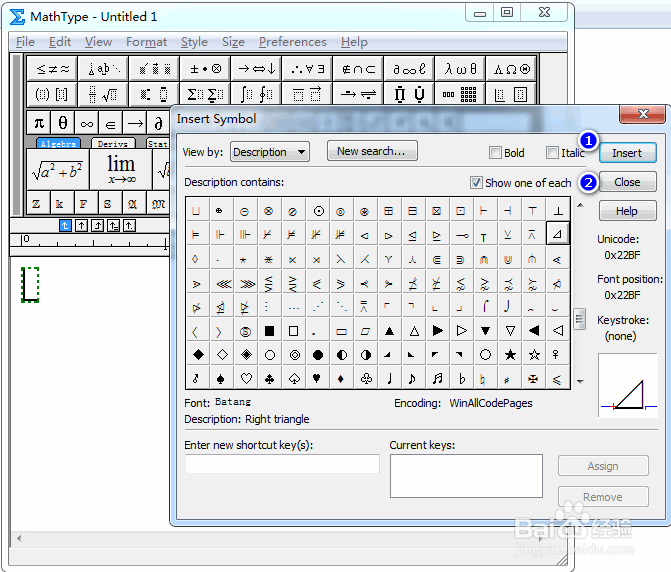Screen dimensions: 671x572
Task: Insert the square root a²+b² expression
Action: click(x=58, y=169)
